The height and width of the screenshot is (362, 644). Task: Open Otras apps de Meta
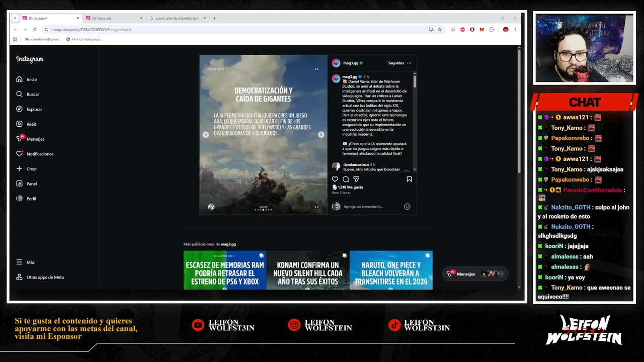[40, 277]
